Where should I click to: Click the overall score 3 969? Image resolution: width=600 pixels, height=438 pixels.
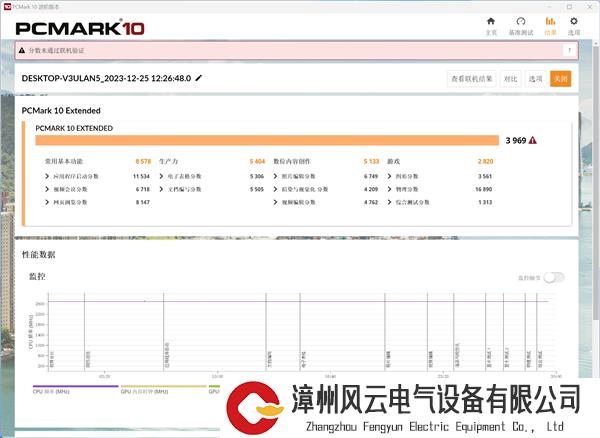click(x=515, y=140)
